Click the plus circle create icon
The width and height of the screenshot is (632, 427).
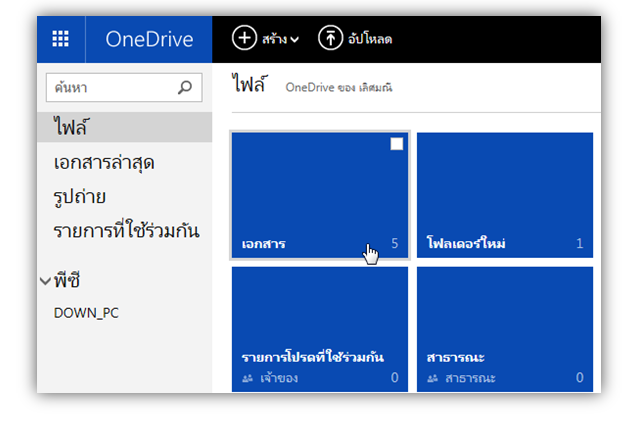pyautogui.click(x=244, y=38)
